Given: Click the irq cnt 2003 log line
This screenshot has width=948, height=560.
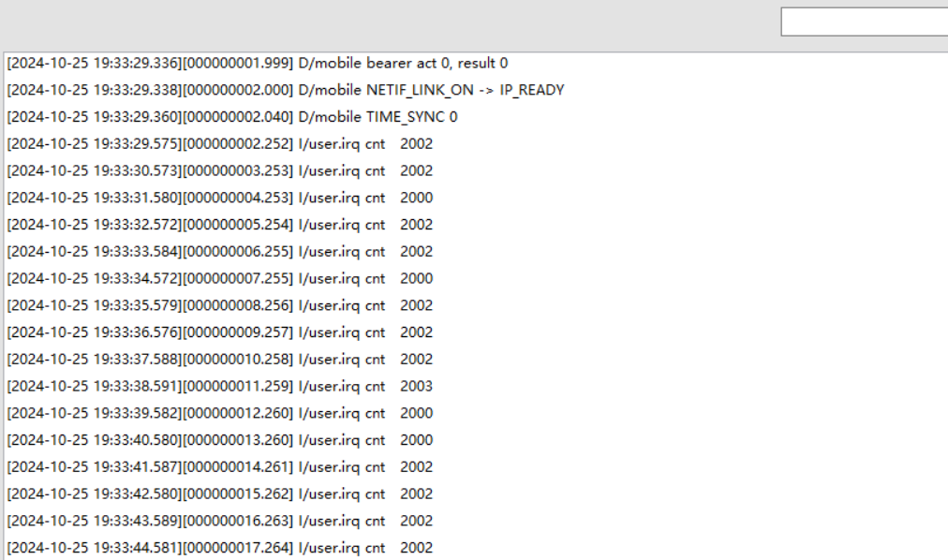Looking at the screenshot, I should tap(220, 386).
